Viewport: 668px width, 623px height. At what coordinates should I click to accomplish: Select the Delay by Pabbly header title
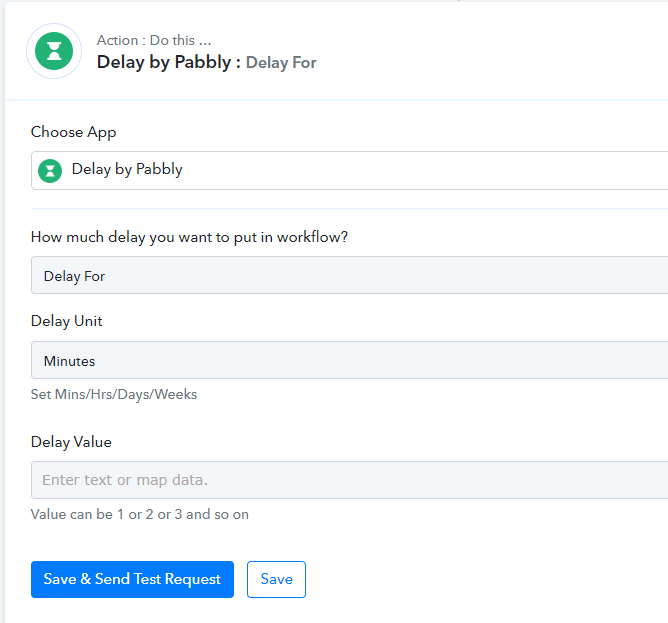[x=164, y=62]
